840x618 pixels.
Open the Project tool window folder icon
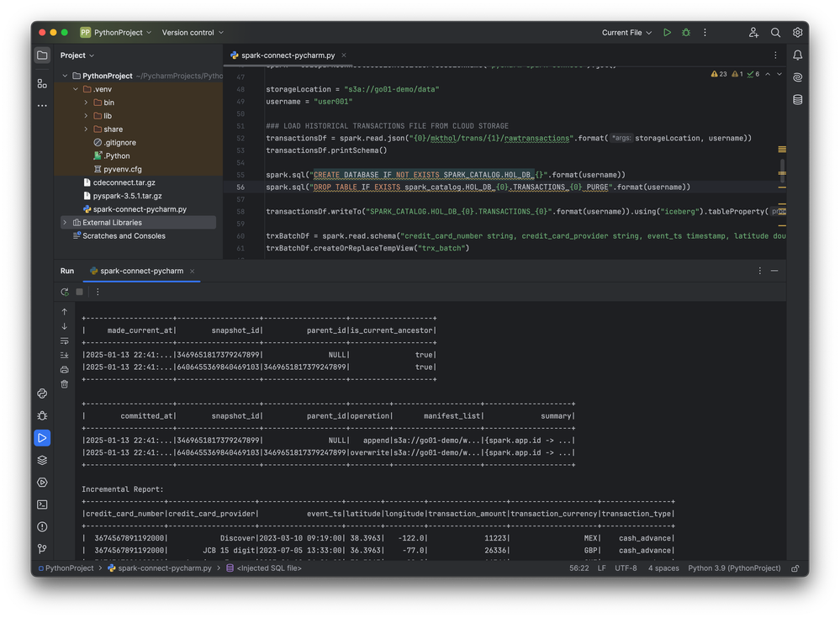pos(42,55)
